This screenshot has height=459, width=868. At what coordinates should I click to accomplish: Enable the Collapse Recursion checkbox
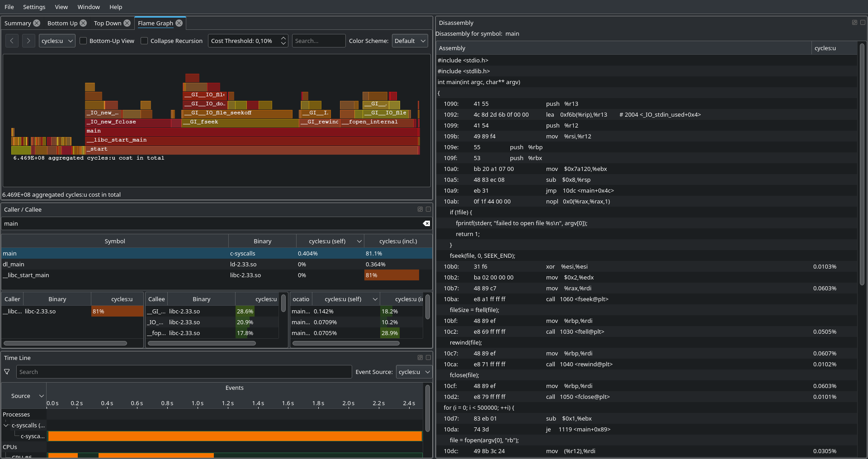tap(144, 41)
